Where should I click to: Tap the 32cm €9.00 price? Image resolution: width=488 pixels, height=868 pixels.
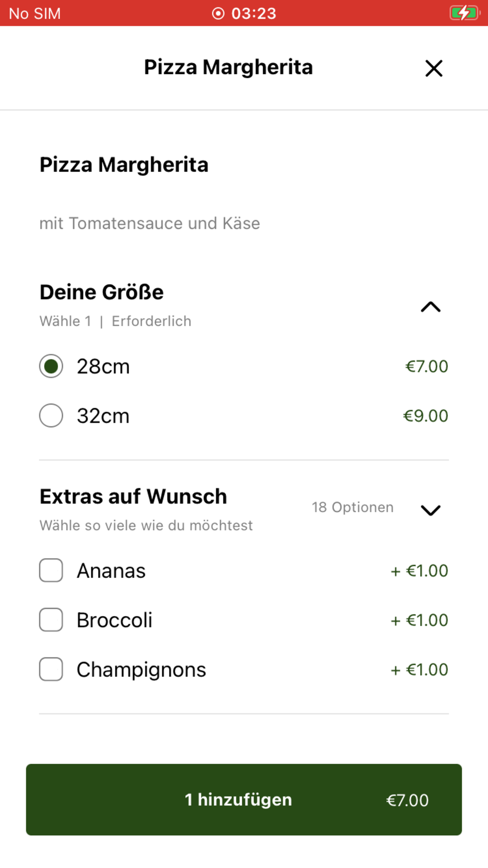pyautogui.click(x=426, y=416)
